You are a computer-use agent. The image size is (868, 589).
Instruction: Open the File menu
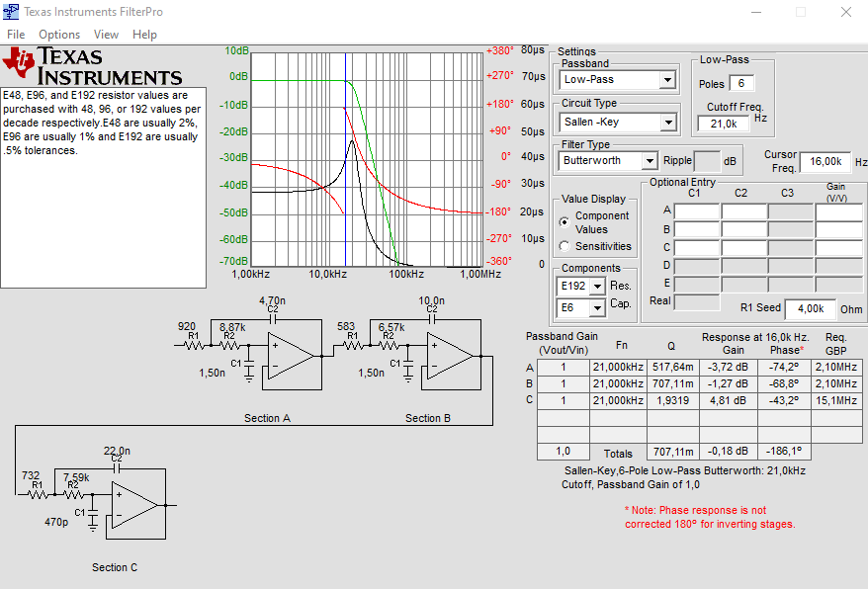pos(16,35)
